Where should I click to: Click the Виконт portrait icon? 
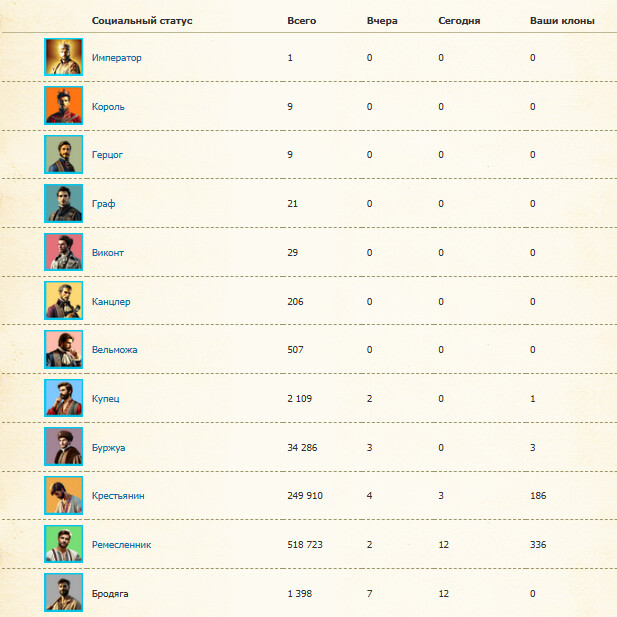[63, 252]
